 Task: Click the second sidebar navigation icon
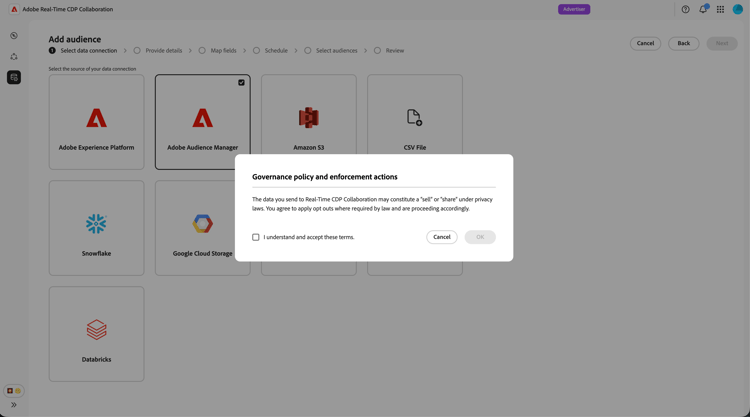pyautogui.click(x=14, y=56)
